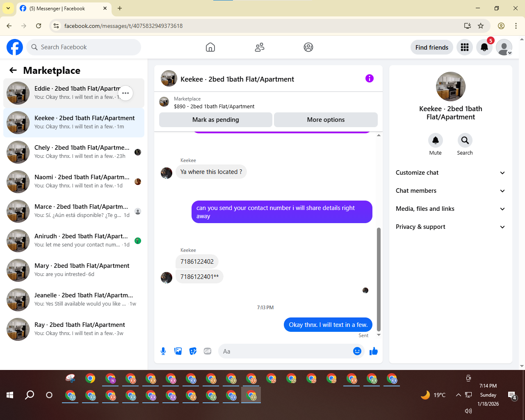Click Keekee's avatar beside 7186122401** message
Viewport: 525px width, 420px height.
click(167, 278)
